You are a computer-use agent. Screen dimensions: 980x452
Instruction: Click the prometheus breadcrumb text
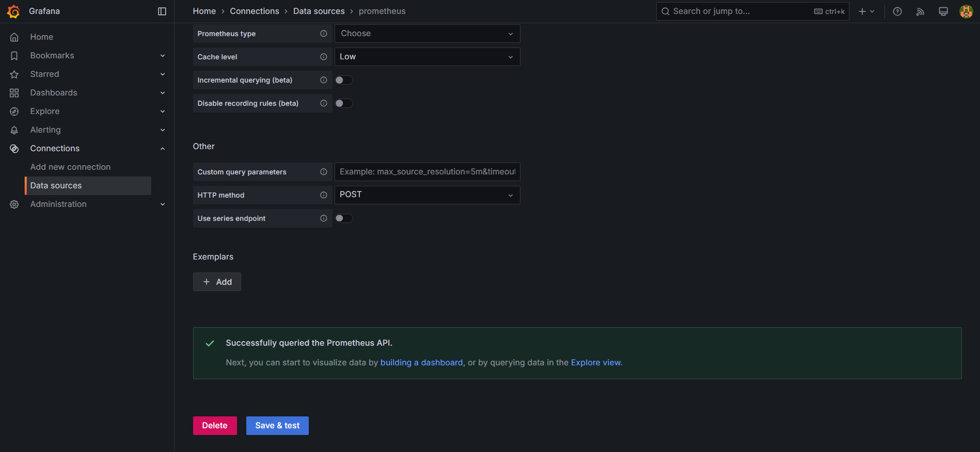(x=382, y=11)
